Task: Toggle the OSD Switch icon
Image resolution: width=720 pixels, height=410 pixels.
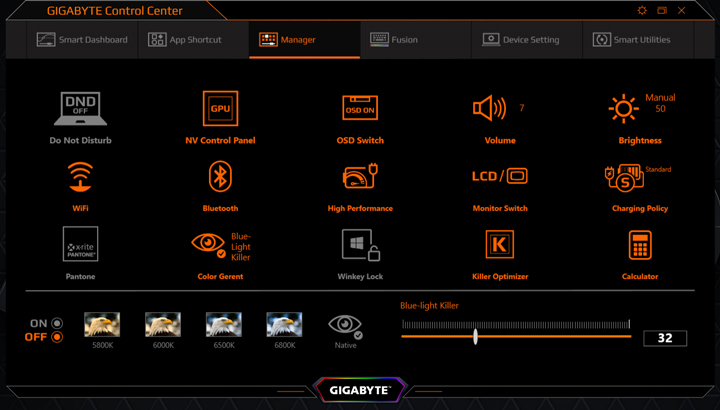Action: coord(360,108)
